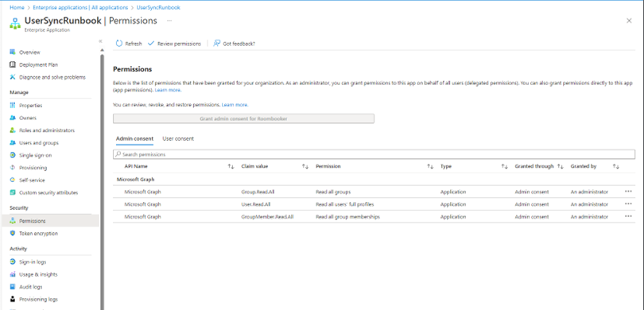The width and height of the screenshot is (644, 310).
Task: Open more options for GroupMember.Read.All row
Action: click(x=628, y=216)
